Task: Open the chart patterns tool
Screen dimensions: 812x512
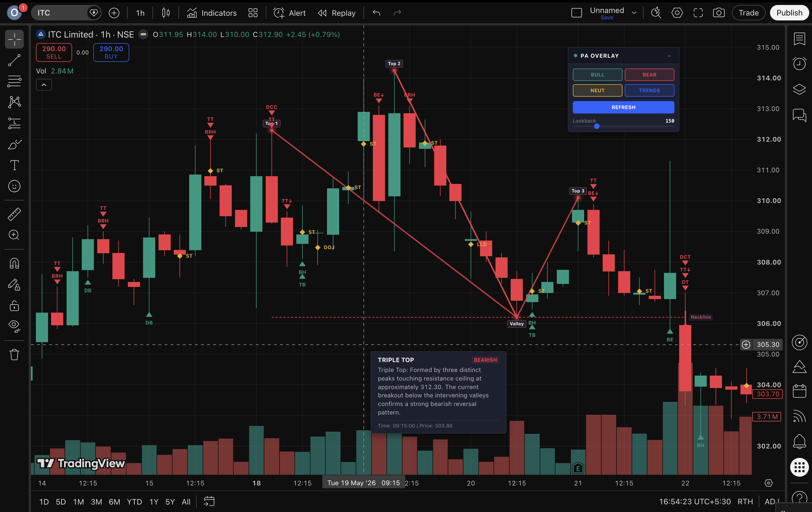Action: tap(14, 102)
